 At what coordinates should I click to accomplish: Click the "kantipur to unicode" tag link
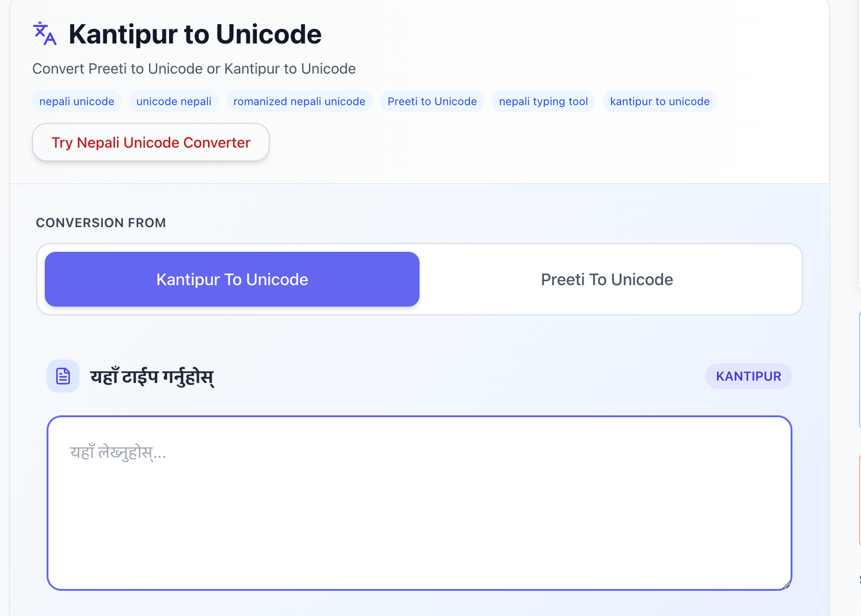click(x=660, y=101)
